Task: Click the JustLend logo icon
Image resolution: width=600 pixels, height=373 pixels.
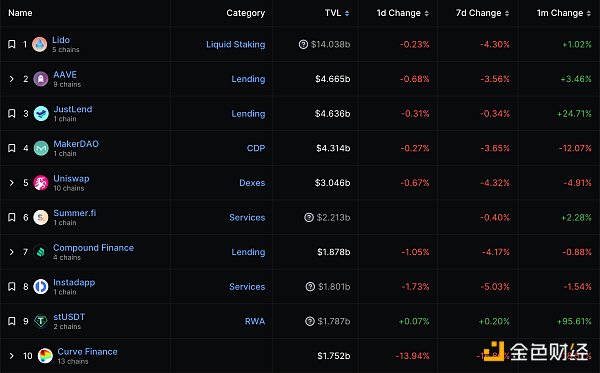Action: click(x=41, y=114)
